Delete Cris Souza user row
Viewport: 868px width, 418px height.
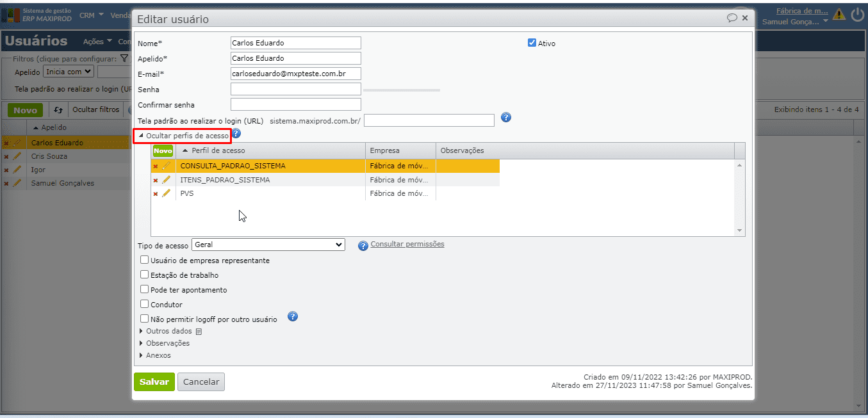(6, 157)
